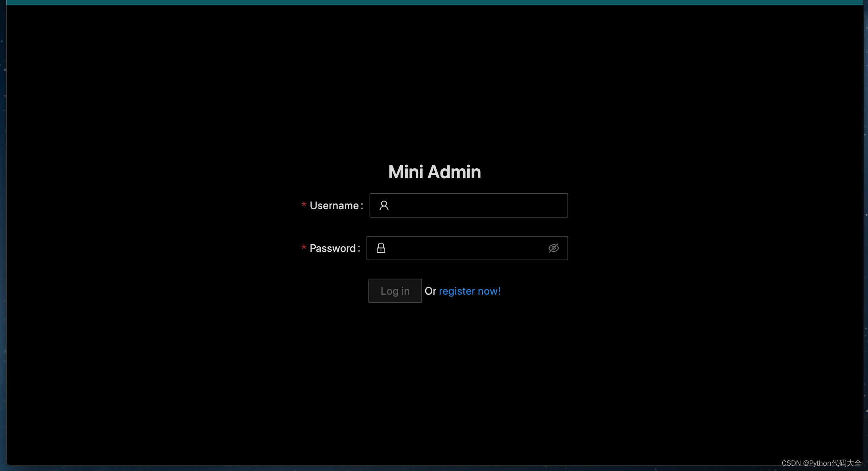
Task: Focus the Password input field
Action: 467,248
